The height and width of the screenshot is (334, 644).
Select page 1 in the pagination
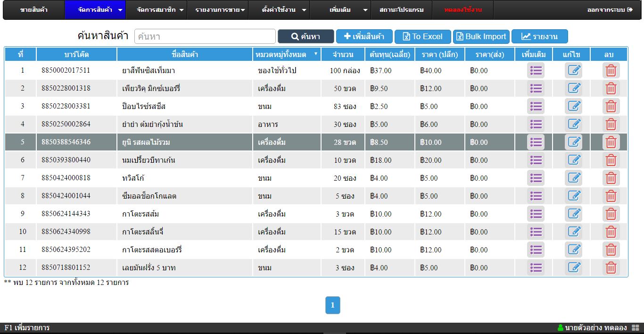[x=332, y=305]
